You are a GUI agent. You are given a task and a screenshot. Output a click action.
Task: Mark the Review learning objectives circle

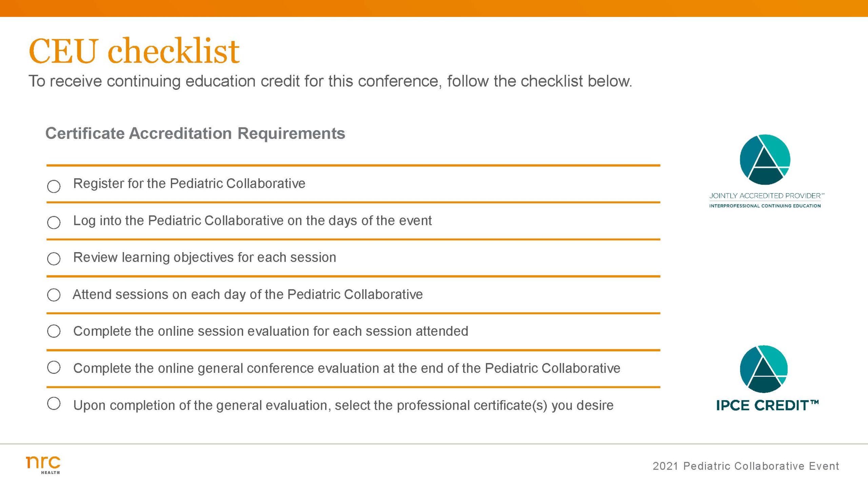(x=54, y=259)
